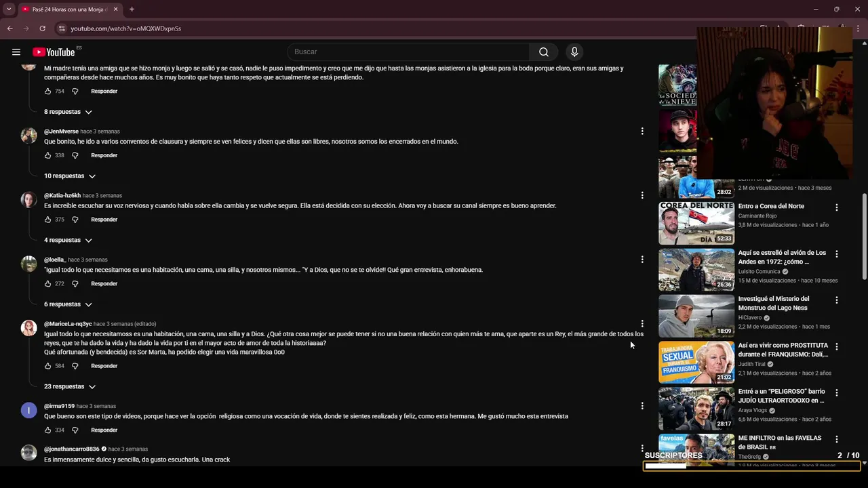This screenshot has height=488, width=868.
Task: Open a new browser tab
Action: pyautogui.click(x=132, y=9)
